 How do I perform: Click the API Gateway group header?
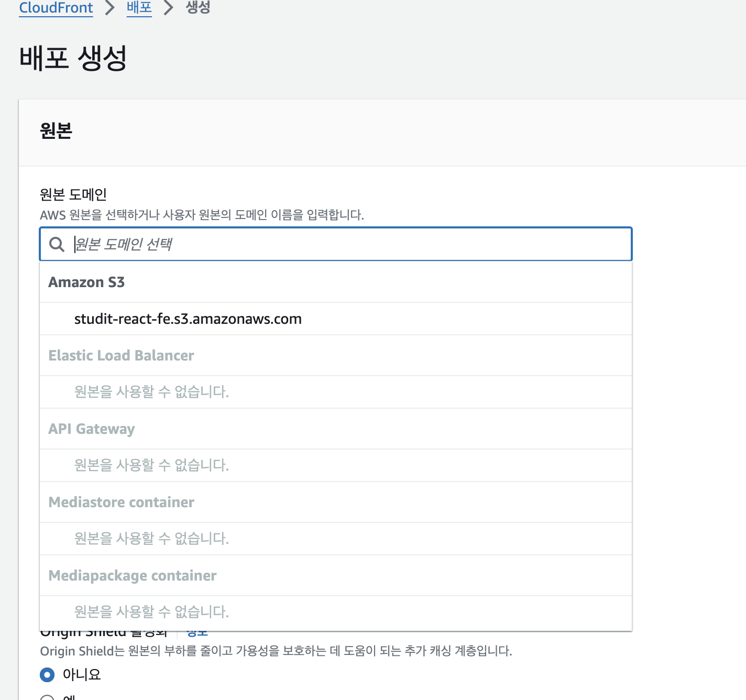(336, 429)
